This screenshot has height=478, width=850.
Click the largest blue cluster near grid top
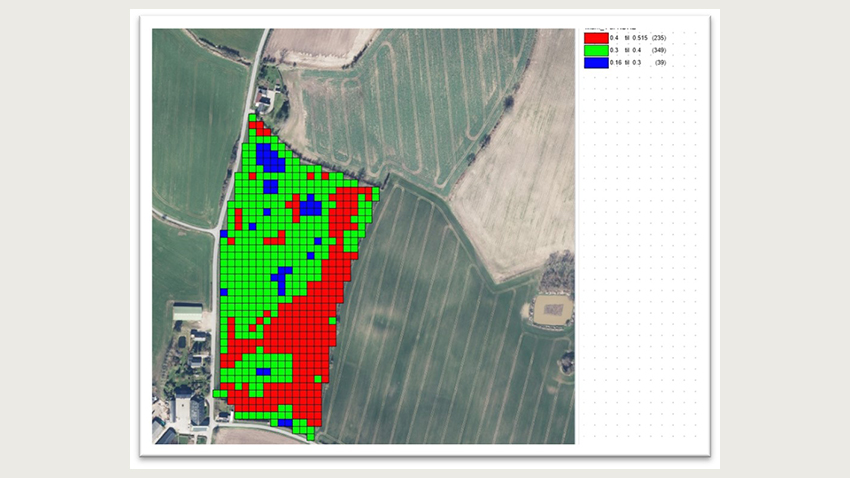(268, 157)
